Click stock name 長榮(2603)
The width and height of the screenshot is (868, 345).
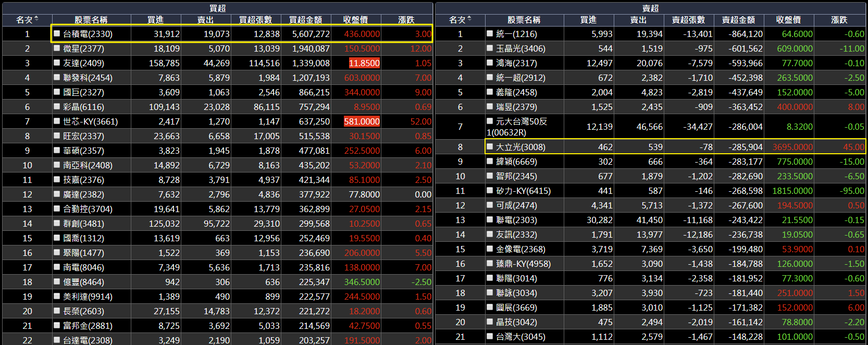coord(83,311)
